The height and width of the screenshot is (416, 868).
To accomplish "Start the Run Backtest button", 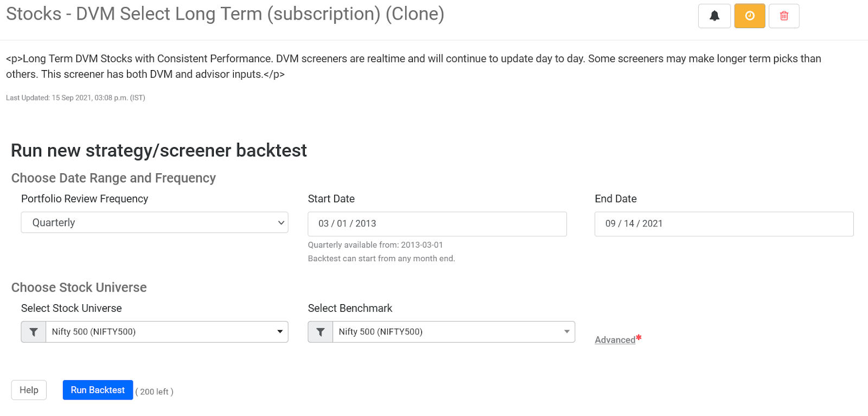I will pos(98,390).
